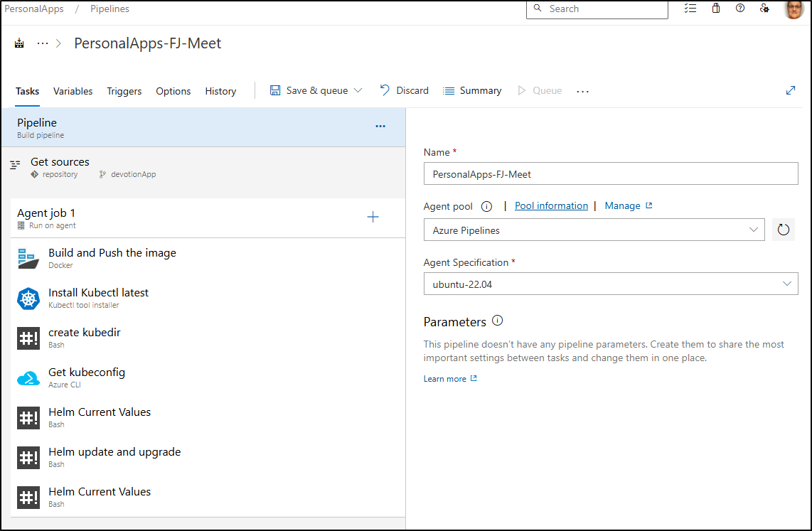Viewport: 812px width, 531px height.
Task: Click the Docker task icon
Action: pos(28,258)
